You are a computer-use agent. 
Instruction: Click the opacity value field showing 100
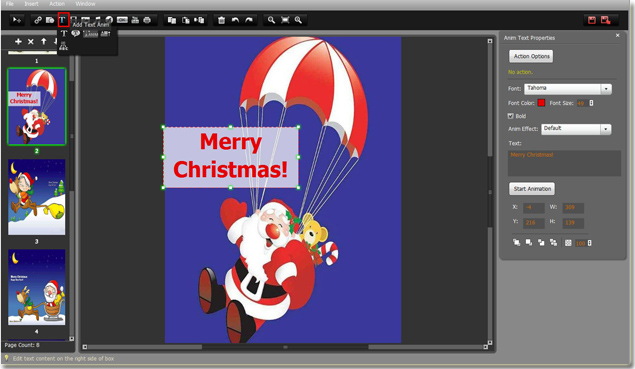coord(581,243)
